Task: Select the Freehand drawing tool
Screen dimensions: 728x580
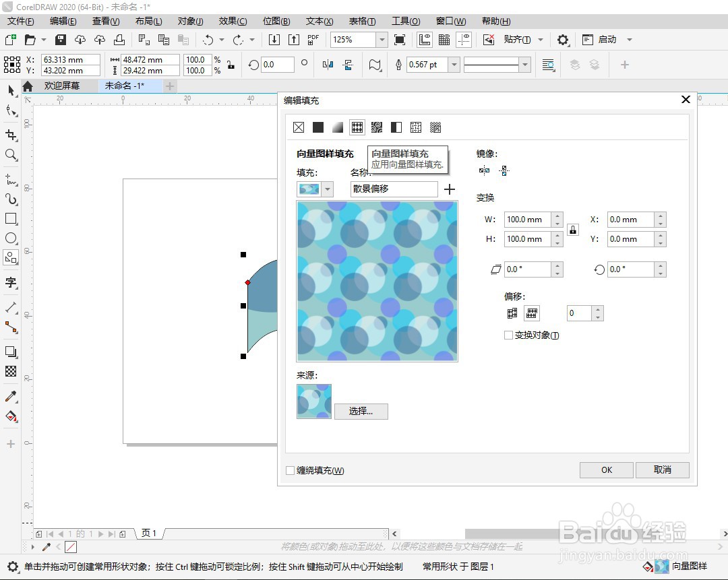Action: 11,179
